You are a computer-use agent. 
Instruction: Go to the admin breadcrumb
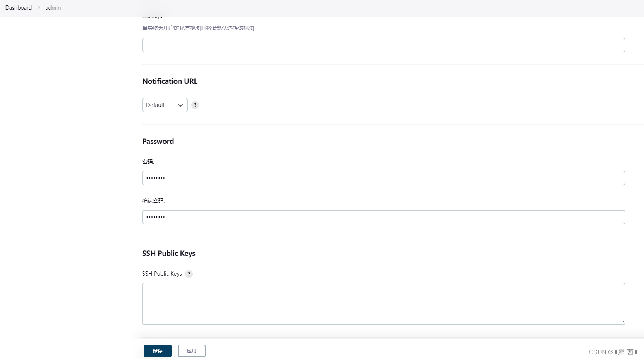(x=53, y=8)
